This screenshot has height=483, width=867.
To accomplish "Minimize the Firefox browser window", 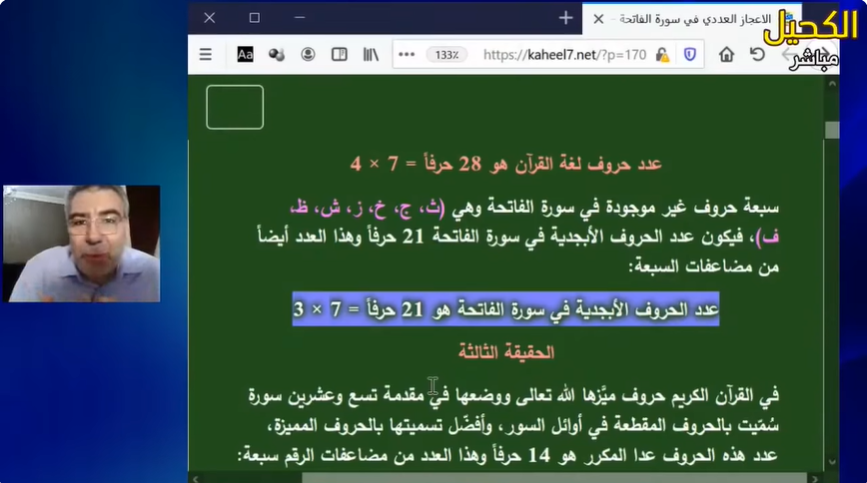I will pyautogui.click(x=300, y=18).
